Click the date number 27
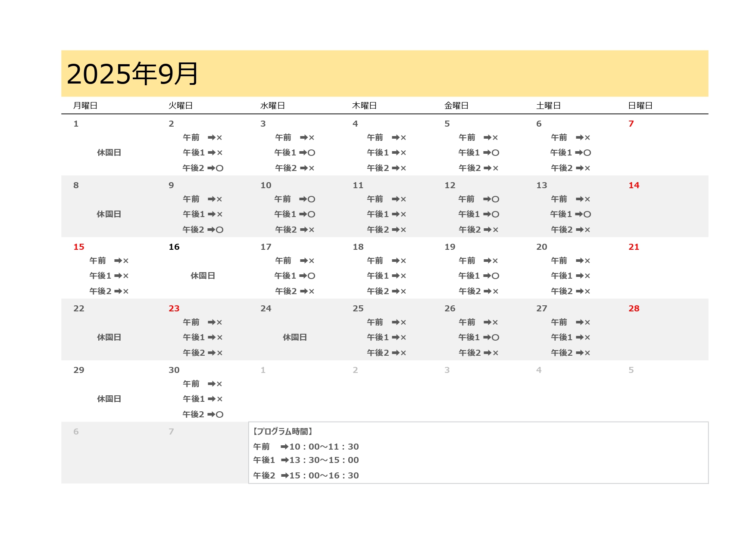This screenshot has height=534, width=756. pyautogui.click(x=542, y=308)
